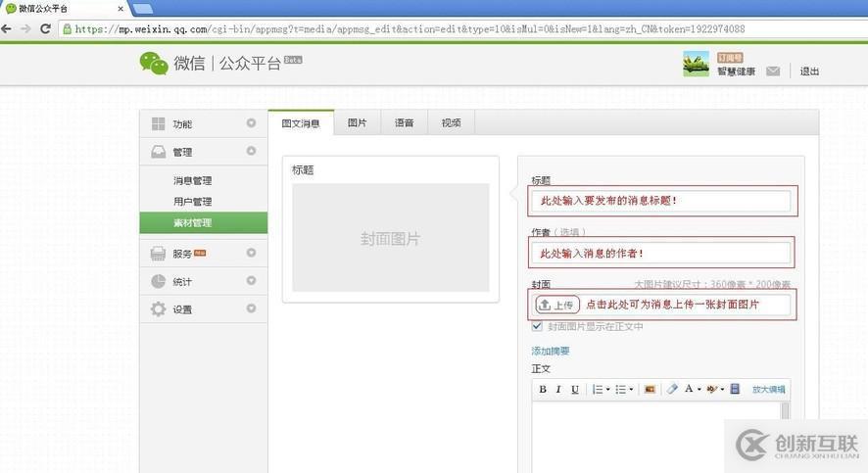This screenshot has height=473, width=868.
Task: Click the 设置 gear icon
Action: pos(159,308)
